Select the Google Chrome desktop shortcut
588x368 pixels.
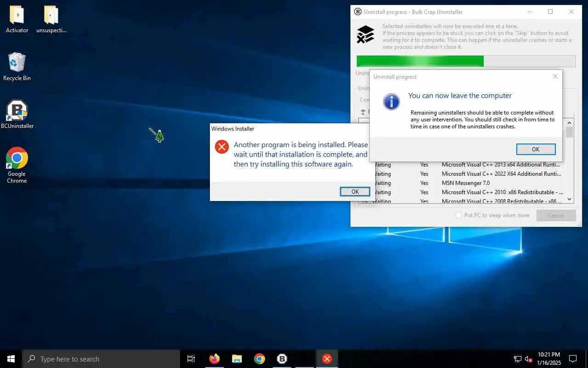pyautogui.click(x=17, y=165)
